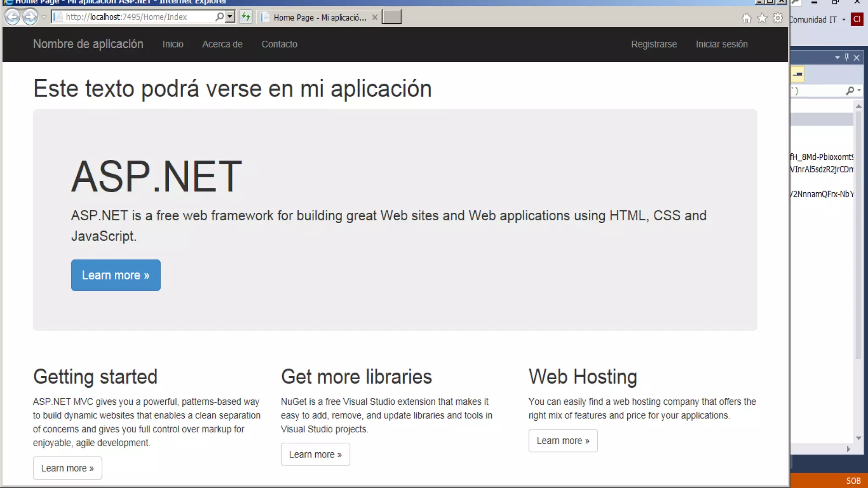The height and width of the screenshot is (488, 868).
Task: Click the IE Home icon
Action: 746,18
